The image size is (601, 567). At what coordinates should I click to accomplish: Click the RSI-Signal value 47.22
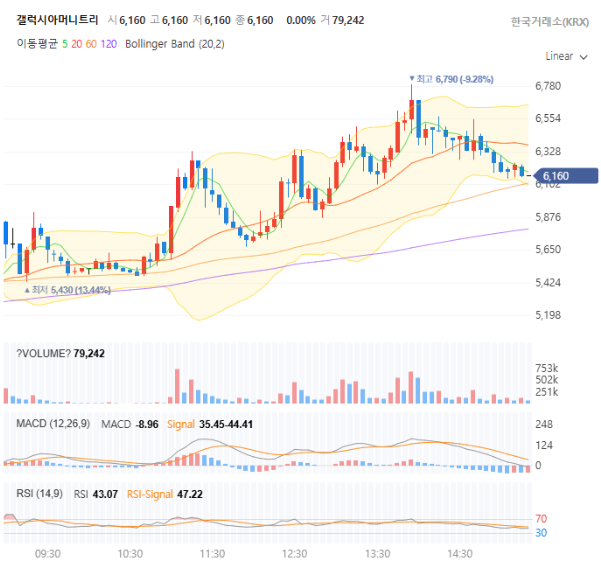190,494
